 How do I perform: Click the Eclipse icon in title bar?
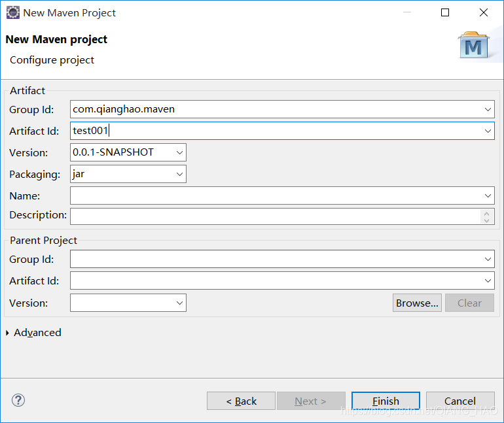pyautogui.click(x=13, y=12)
